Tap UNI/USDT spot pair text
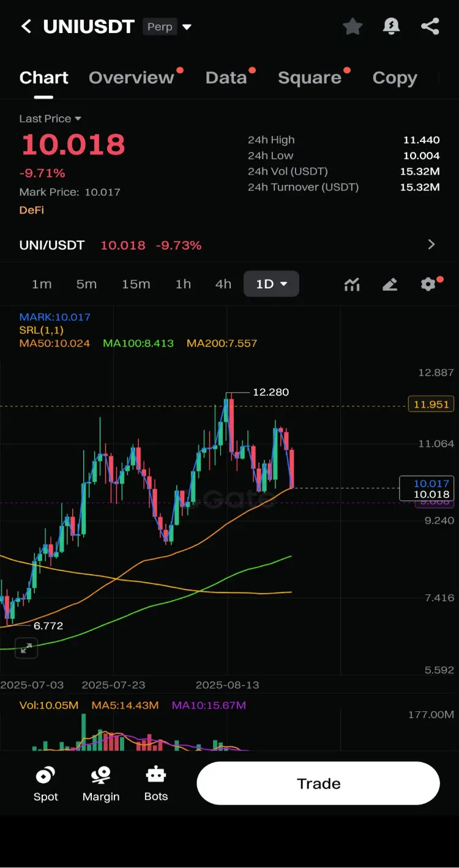The width and height of the screenshot is (459, 868). tap(52, 245)
